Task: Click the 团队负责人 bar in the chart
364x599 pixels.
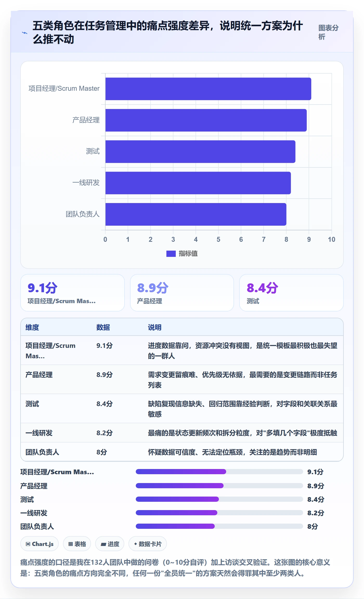Action: coord(196,214)
